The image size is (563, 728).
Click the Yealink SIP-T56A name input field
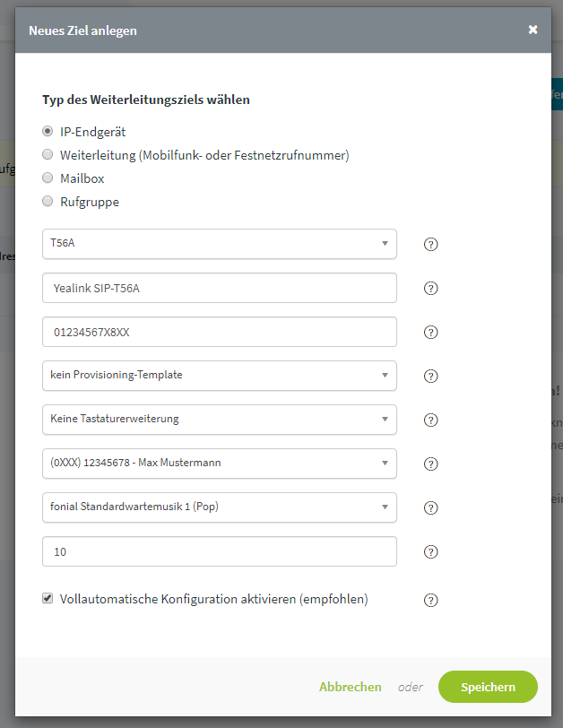click(220, 288)
